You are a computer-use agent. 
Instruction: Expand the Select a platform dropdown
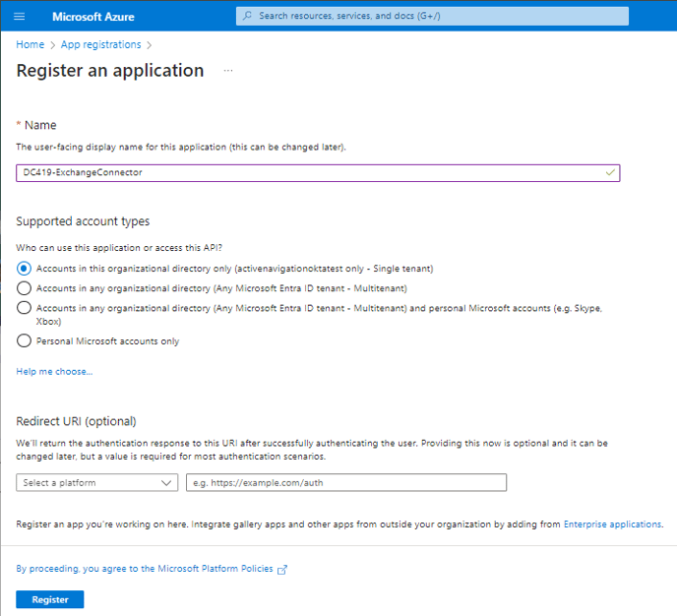[x=97, y=482]
